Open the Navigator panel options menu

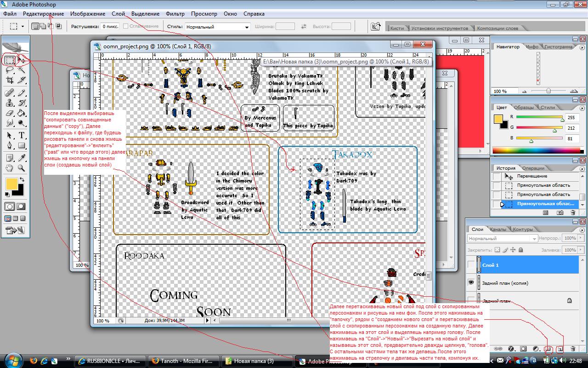tap(582, 46)
